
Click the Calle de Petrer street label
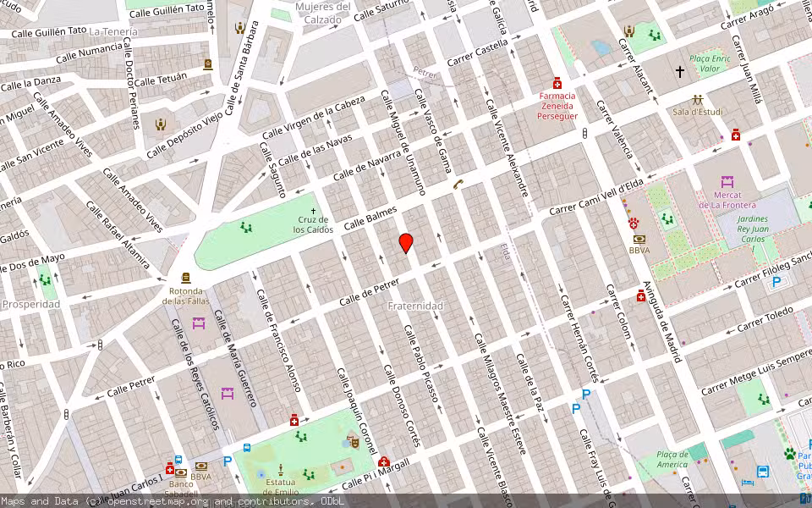(370, 292)
